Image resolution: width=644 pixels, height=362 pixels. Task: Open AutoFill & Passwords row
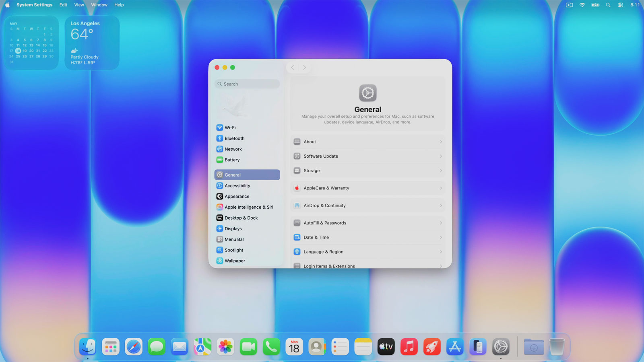coord(368,223)
